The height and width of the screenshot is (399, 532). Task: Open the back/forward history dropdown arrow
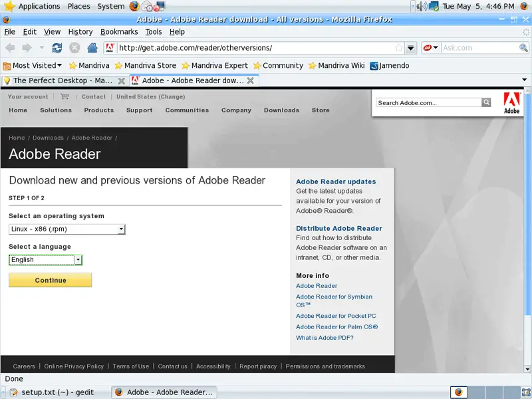[x=42, y=48]
